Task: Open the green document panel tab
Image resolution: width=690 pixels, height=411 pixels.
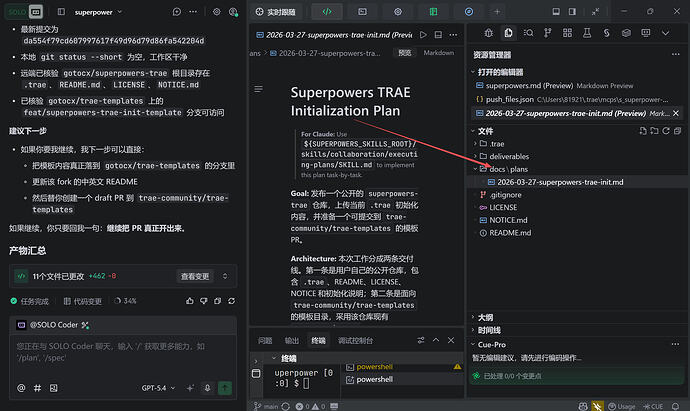Action: (x=433, y=12)
